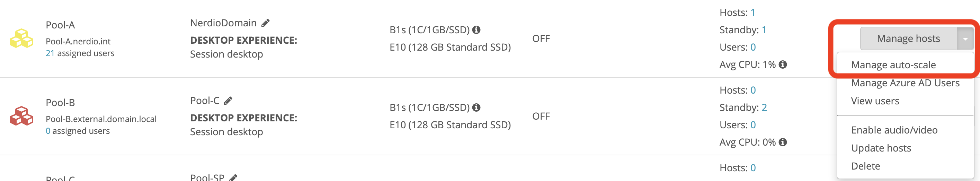Select Manage auto-scale menu entry
The height and width of the screenshot is (181, 980).
[x=893, y=65]
